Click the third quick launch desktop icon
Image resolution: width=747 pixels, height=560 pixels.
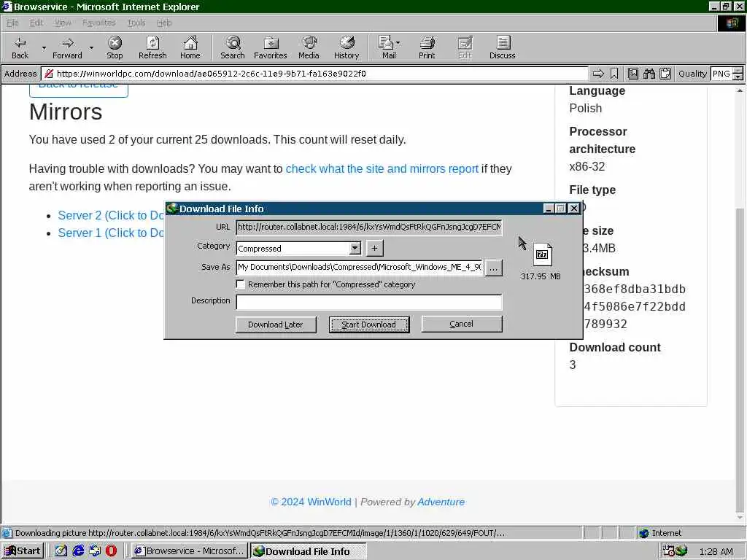[95, 551]
